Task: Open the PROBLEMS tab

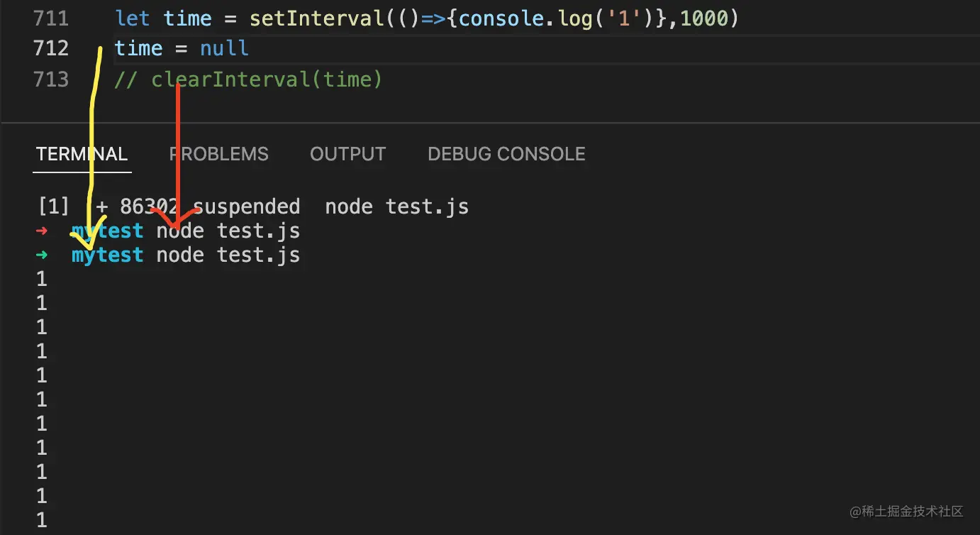Action: 219,154
